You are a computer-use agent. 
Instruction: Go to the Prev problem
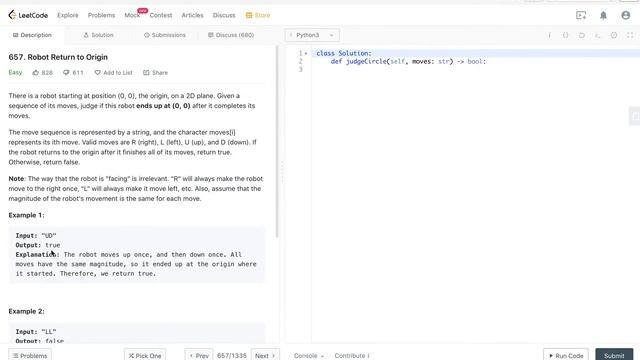point(199,356)
